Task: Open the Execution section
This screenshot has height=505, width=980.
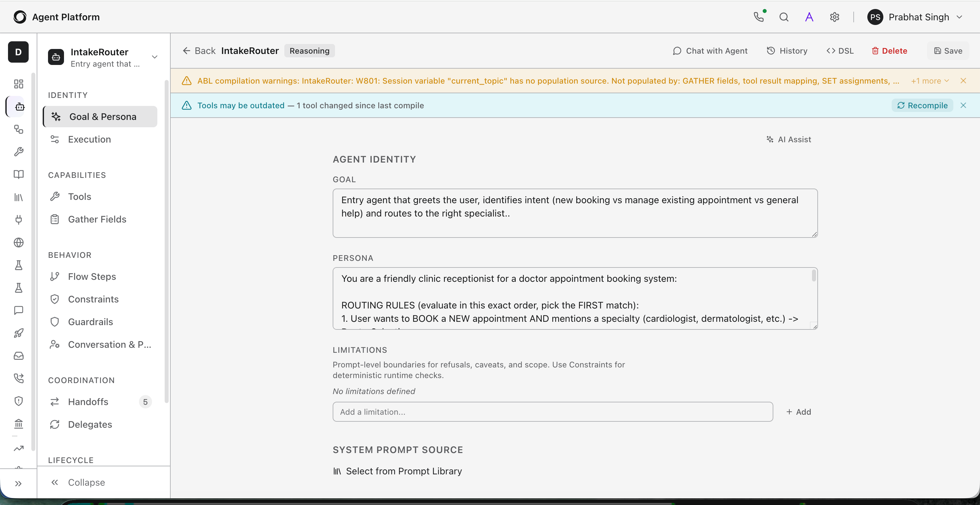Action: [100, 139]
